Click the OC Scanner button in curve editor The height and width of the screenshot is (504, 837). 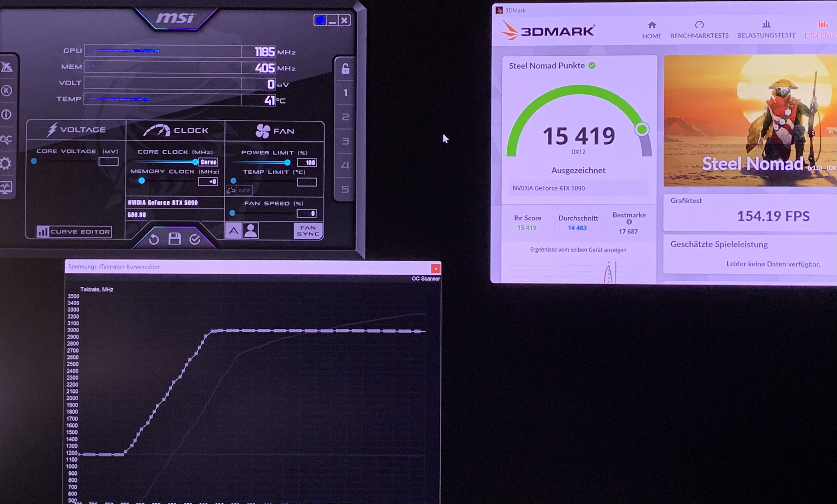[x=426, y=279]
